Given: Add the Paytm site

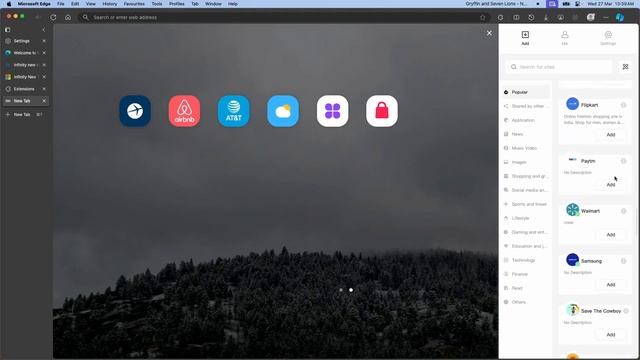Looking at the screenshot, I should click(611, 185).
